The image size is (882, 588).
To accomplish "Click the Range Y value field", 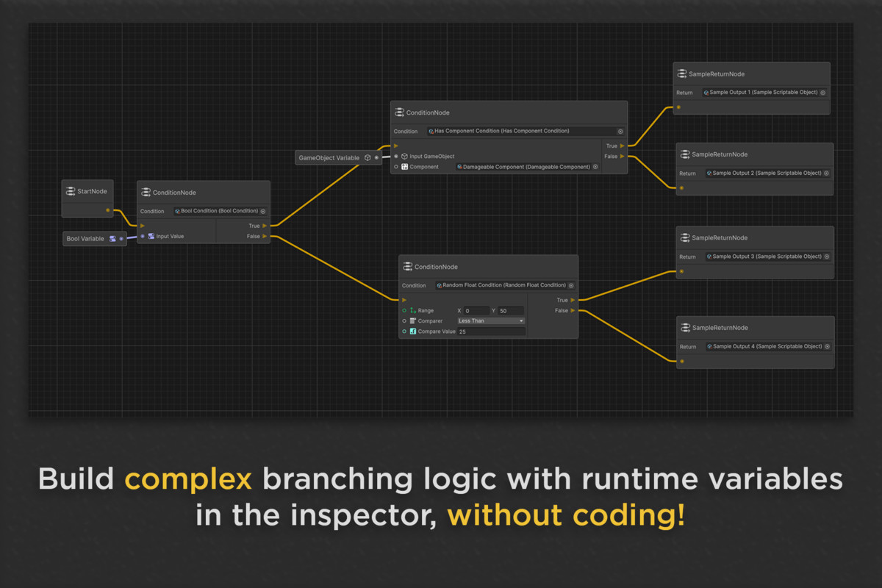I will pos(511,311).
